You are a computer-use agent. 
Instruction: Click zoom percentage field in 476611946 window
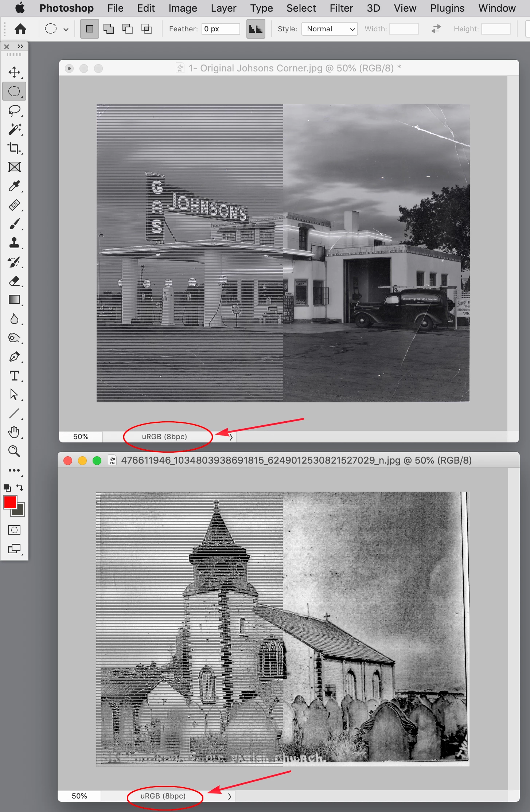click(x=79, y=796)
